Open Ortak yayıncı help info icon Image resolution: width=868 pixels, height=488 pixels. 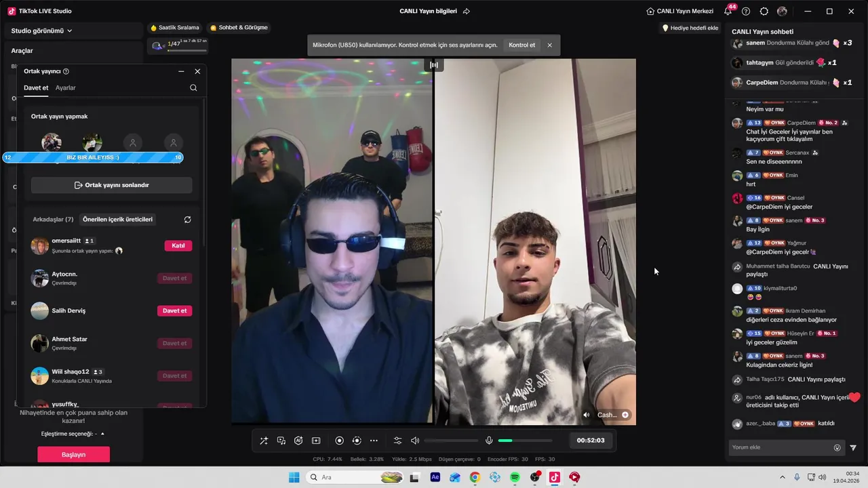tap(66, 71)
